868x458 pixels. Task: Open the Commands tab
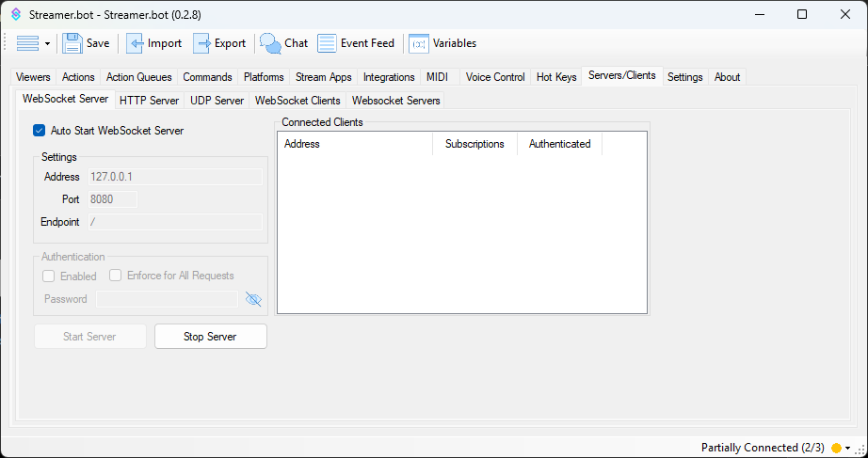pos(208,77)
